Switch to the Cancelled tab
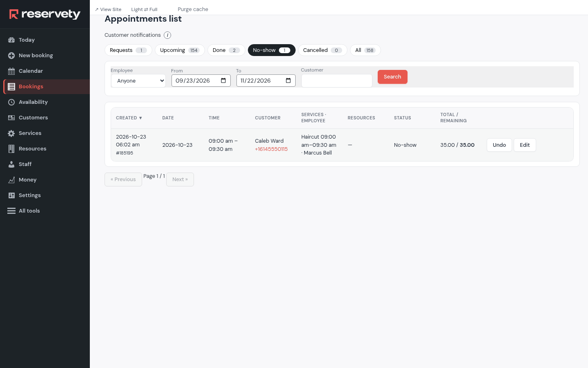This screenshot has width=588, height=368. click(323, 50)
